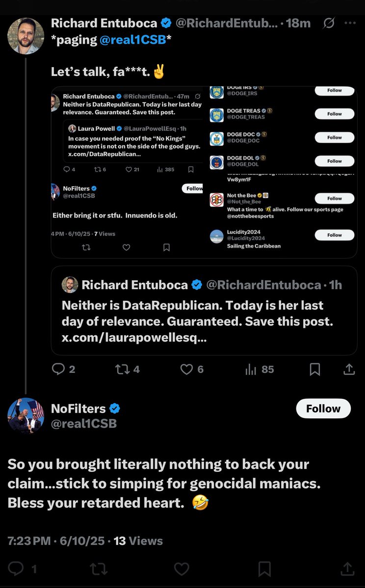Reply to the NoFilters post
Image resolution: width=365 pixels, height=588 pixels.
(17, 568)
